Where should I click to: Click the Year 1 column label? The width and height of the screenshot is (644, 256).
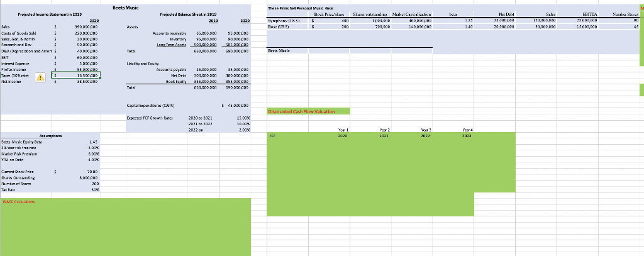pos(343,130)
